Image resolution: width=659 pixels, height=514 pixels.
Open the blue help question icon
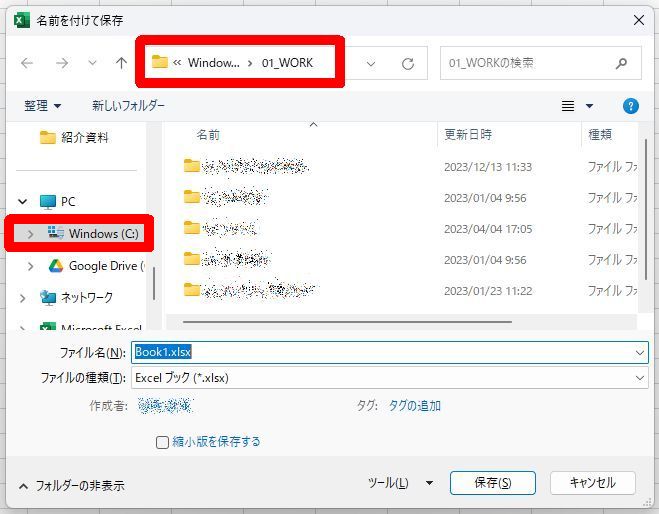coord(630,106)
